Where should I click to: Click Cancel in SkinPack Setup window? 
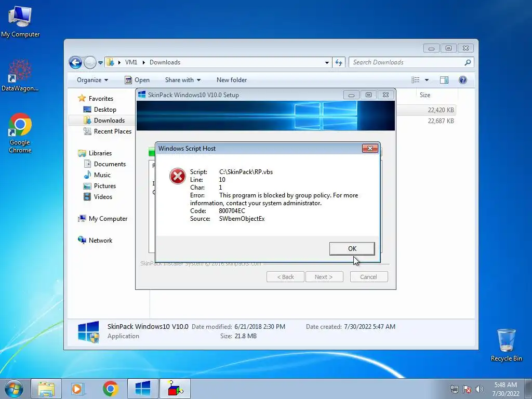pyautogui.click(x=368, y=277)
